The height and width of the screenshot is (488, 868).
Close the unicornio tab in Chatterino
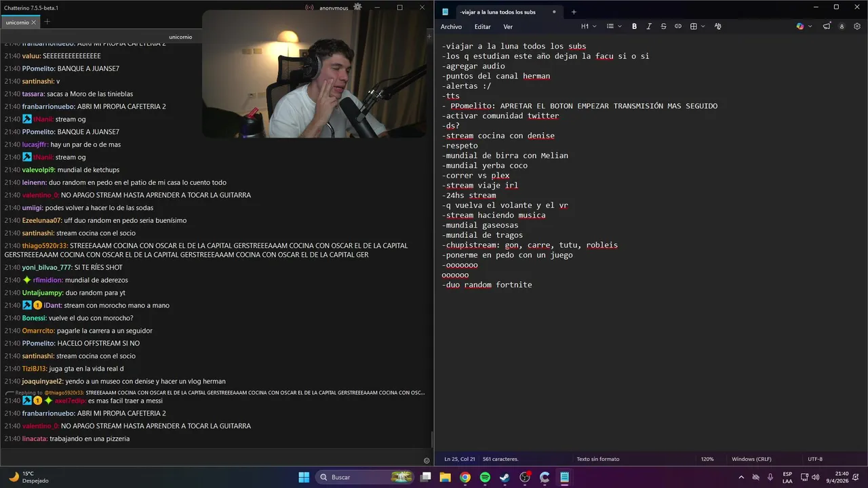coord(34,22)
